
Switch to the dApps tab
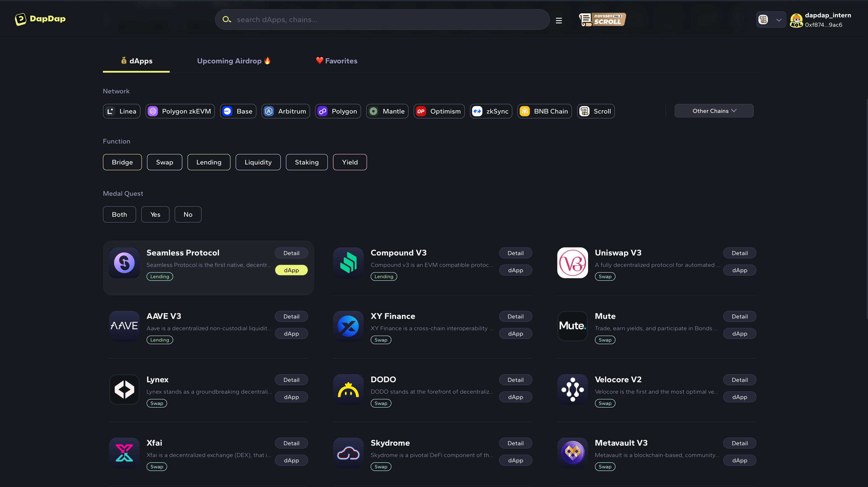(137, 61)
